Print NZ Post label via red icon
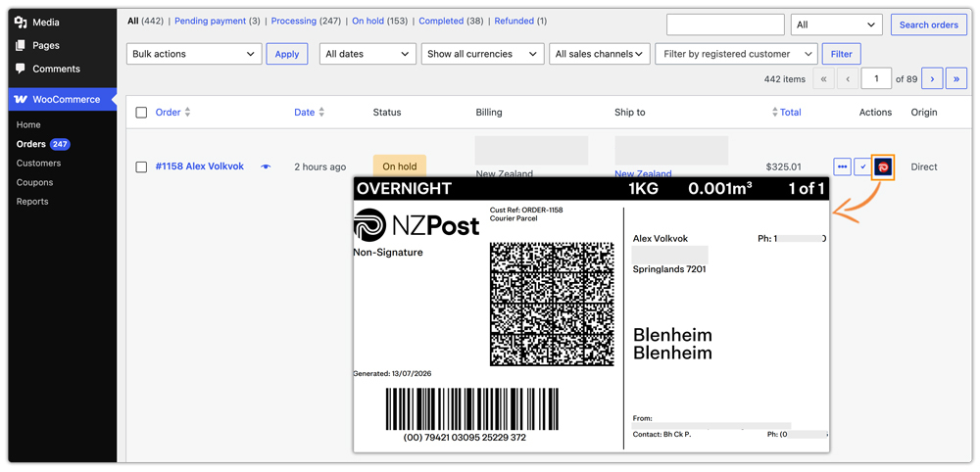This screenshot has width=980, height=472. [884, 166]
